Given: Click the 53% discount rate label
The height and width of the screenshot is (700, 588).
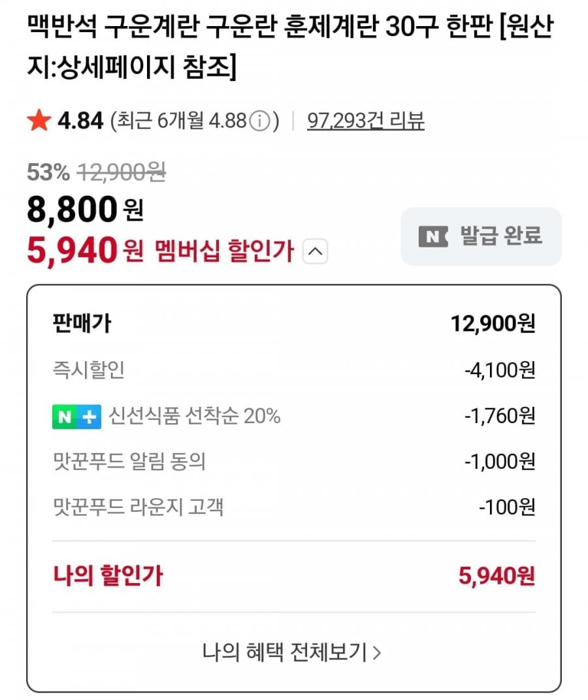Looking at the screenshot, I should [x=48, y=172].
